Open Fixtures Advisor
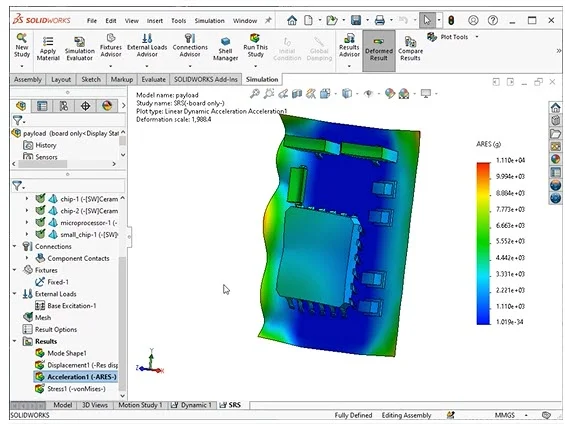565x424 pixels. click(111, 45)
